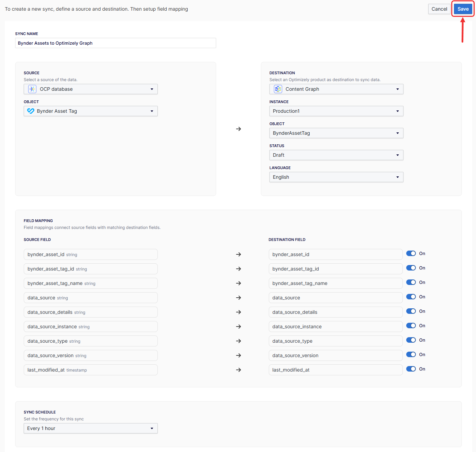Click the Cancel button
This screenshot has width=476, height=452.
point(439,9)
